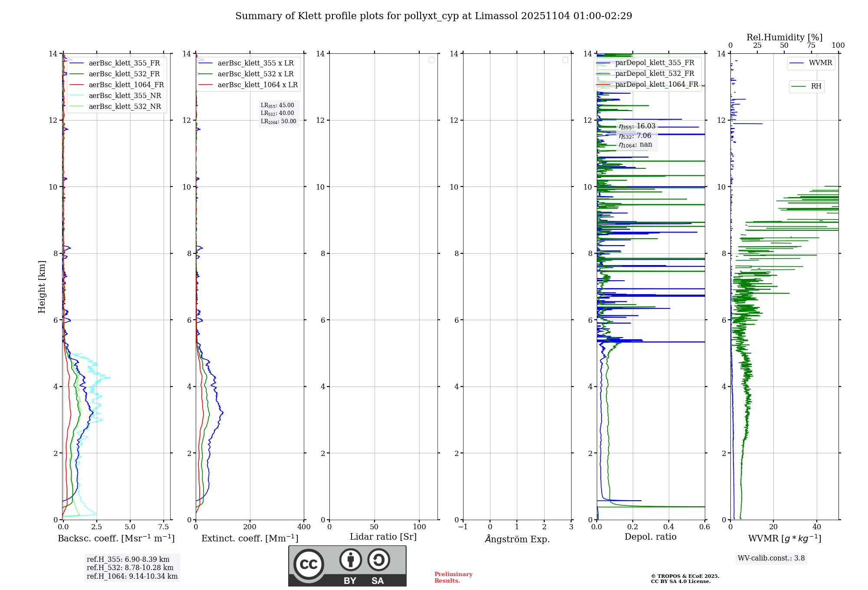The width and height of the screenshot is (868, 590).
Task: Click the Backsc. coeff. x-axis label
Action: coord(116,538)
